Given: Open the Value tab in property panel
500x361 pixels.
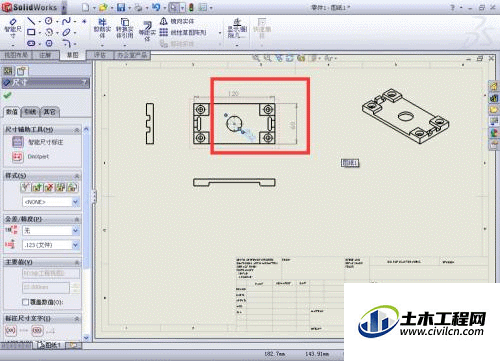Looking at the screenshot, I should click(x=12, y=112).
